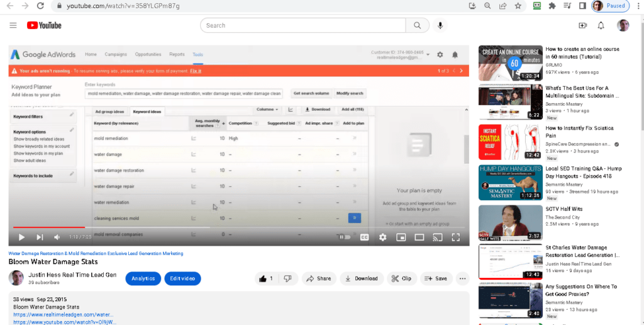Image resolution: width=644 pixels, height=325 pixels.
Task: Mute the video volume
Action: tap(57, 237)
